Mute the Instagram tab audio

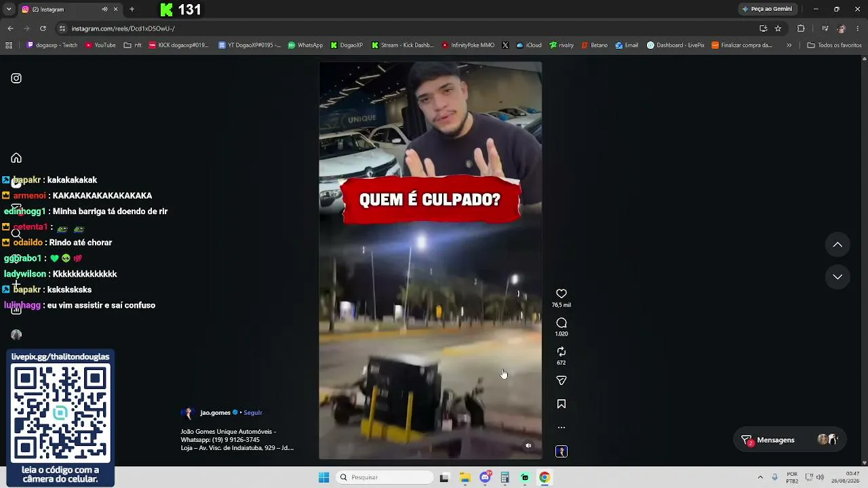coord(104,9)
